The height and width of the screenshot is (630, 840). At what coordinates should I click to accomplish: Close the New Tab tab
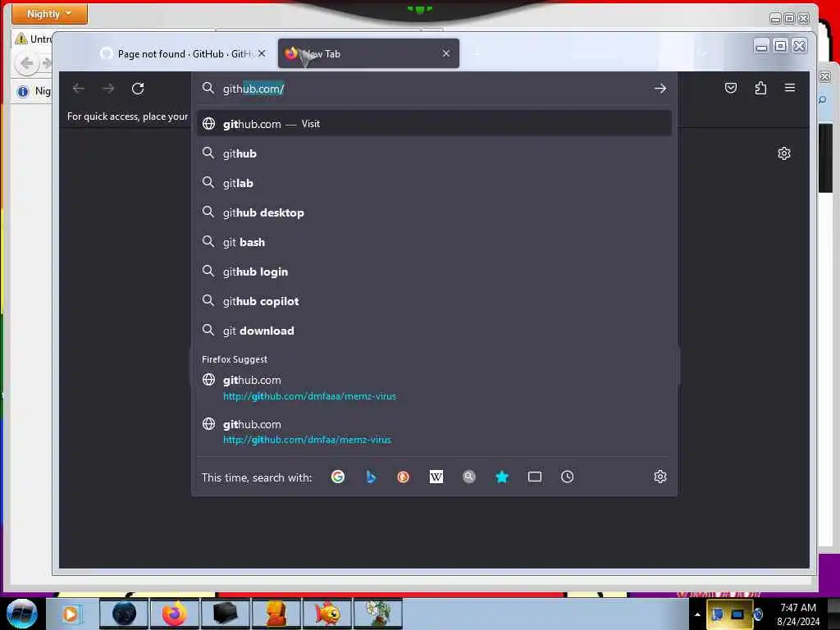pos(445,53)
